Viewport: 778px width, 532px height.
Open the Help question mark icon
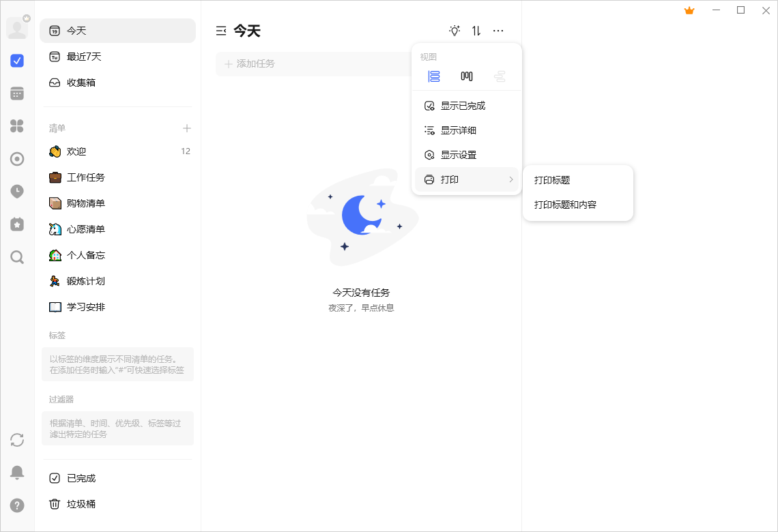click(x=17, y=505)
